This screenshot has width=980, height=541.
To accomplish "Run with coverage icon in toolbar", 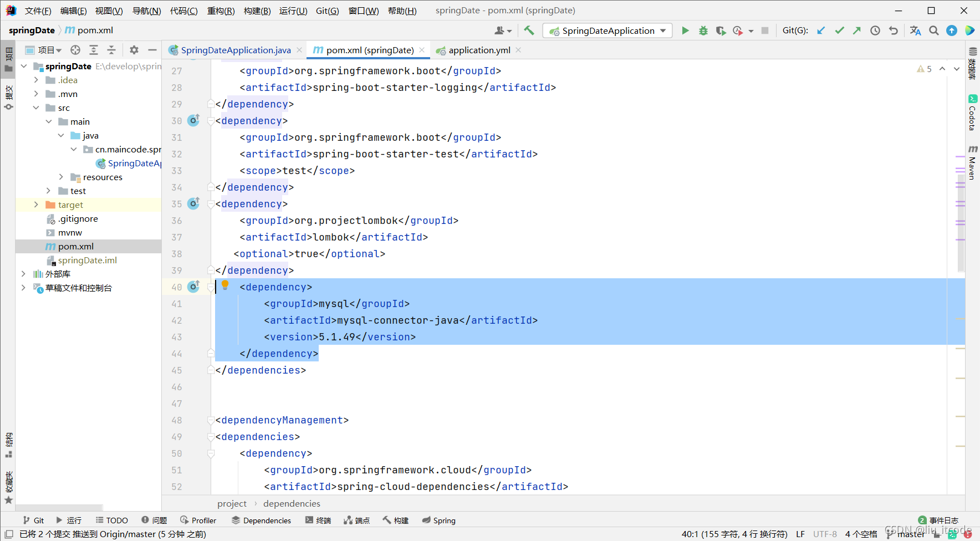I will pos(721,30).
